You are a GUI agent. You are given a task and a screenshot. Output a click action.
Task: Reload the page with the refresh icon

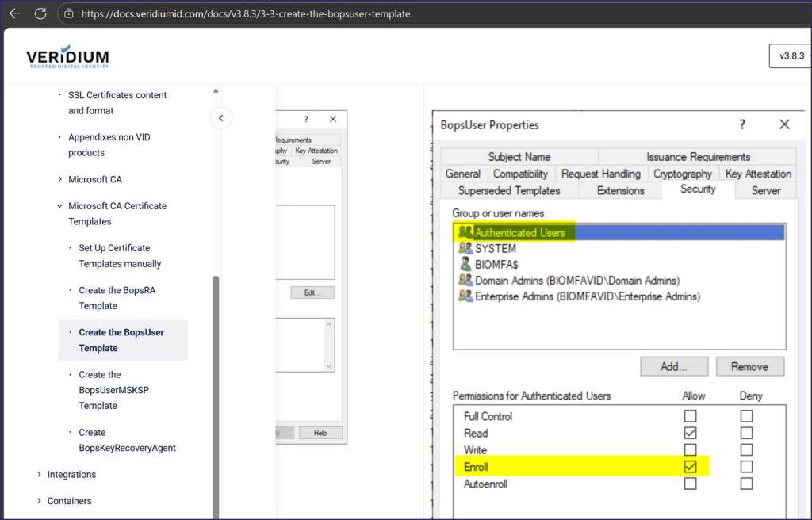[40, 13]
